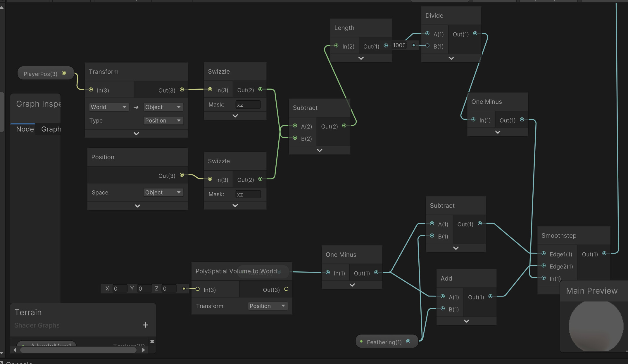This screenshot has width=628, height=364.
Task: Click the A(1) input port on the Divide node
Action: pos(427,34)
